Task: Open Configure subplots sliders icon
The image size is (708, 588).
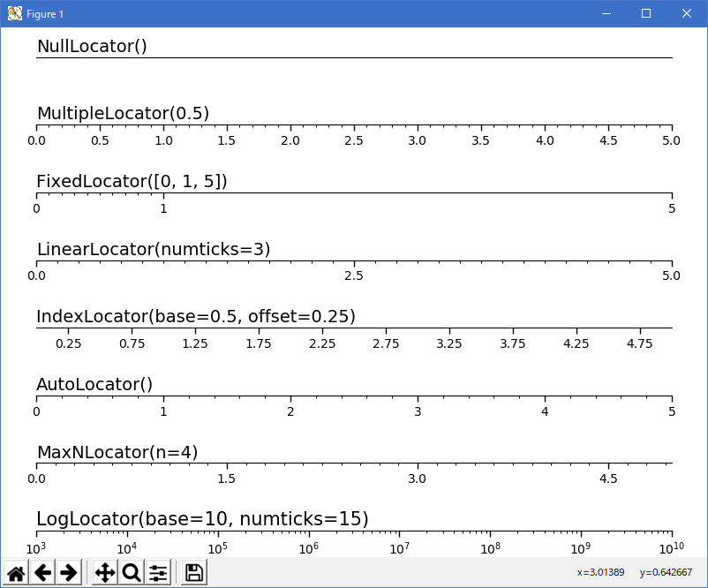Action: (158, 573)
